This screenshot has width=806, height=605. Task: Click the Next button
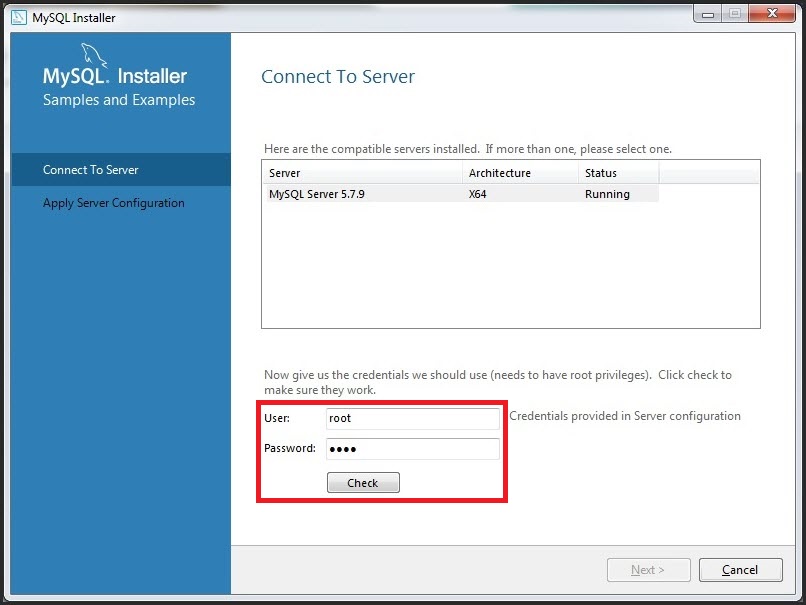pos(648,570)
